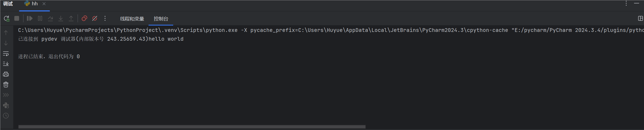Resume program execution
The width and height of the screenshot is (644, 130).
point(29,19)
